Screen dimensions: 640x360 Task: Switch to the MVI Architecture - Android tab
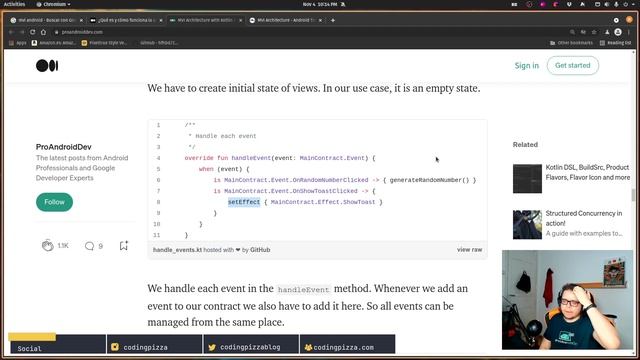click(x=285, y=20)
